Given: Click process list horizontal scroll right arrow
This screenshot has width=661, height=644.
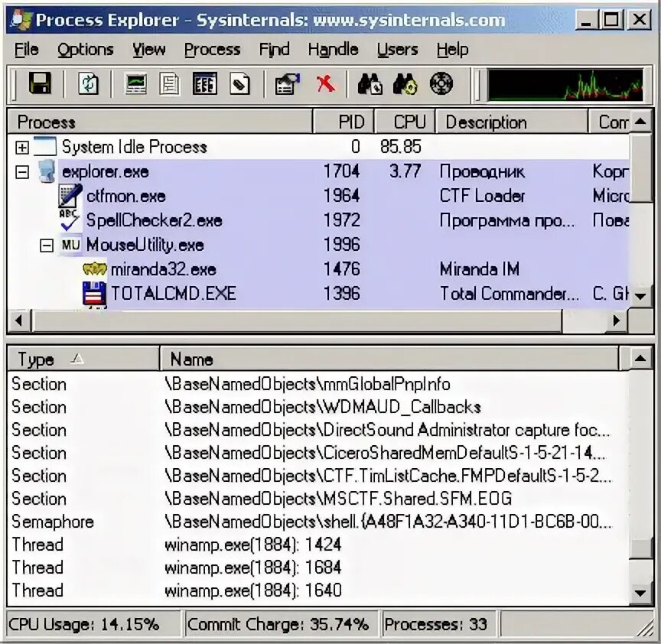Looking at the screenshot, I should click(617, 320).
